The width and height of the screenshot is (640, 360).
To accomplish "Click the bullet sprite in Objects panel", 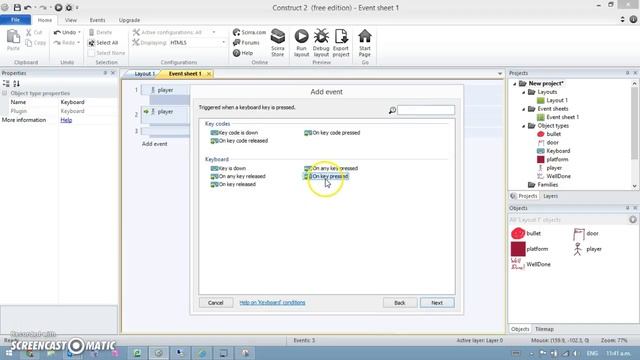I will (518, 233).
